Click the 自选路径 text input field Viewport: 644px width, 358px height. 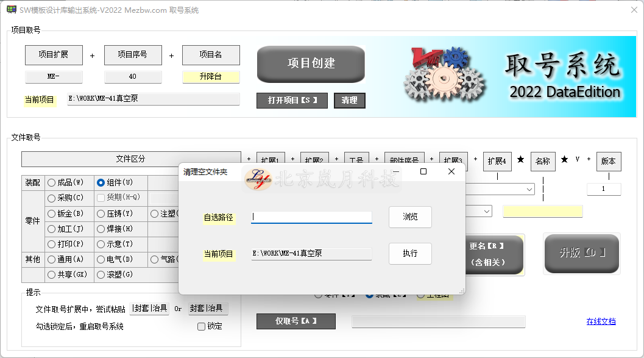coord(311,217)
